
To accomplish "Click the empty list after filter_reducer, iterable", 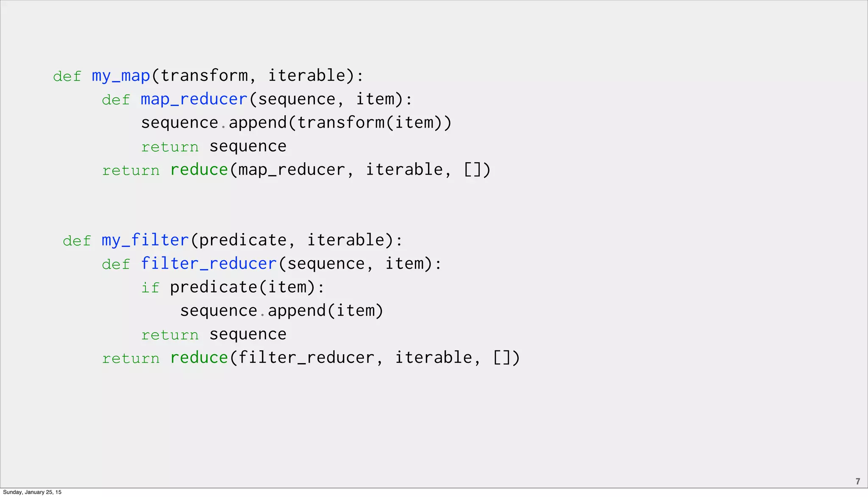I will click(501, 358).
